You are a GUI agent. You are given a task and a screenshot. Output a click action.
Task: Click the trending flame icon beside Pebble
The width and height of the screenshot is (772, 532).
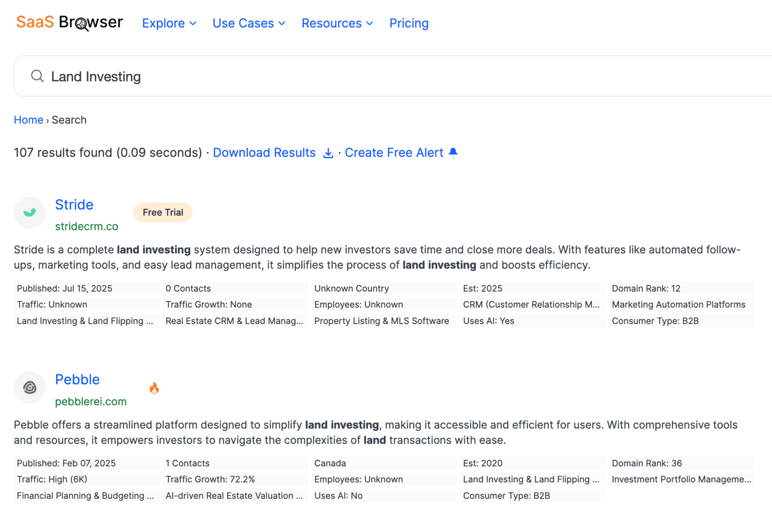(154, 388)
